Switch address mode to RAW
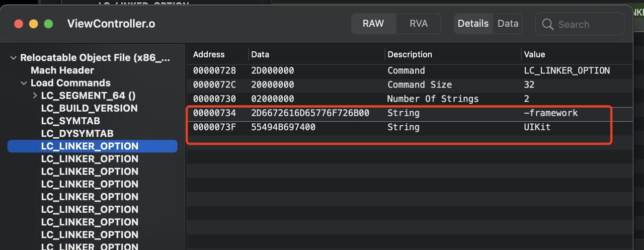The height and width of the screenshot is (250, 644). click(x=373, y=24)
